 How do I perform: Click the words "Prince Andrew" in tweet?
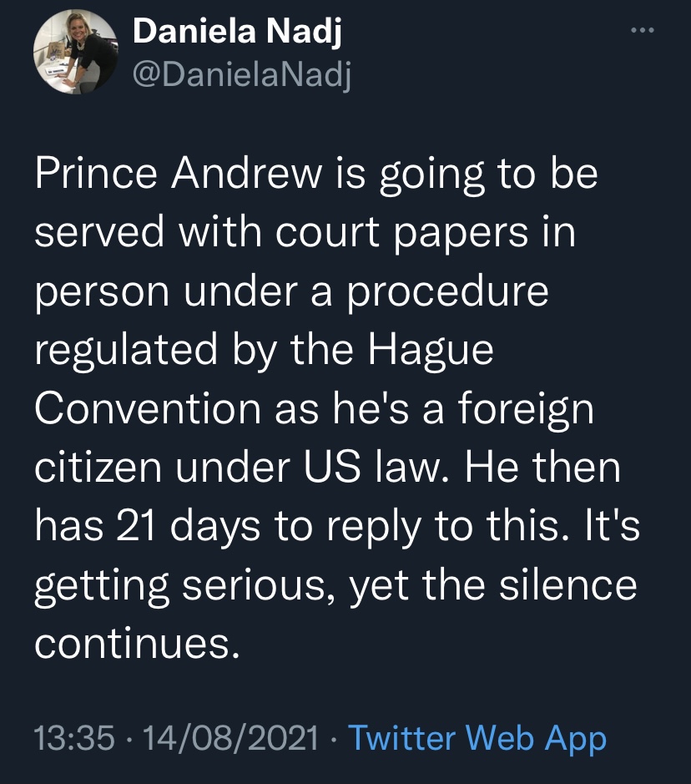click(x=179, y=174)
